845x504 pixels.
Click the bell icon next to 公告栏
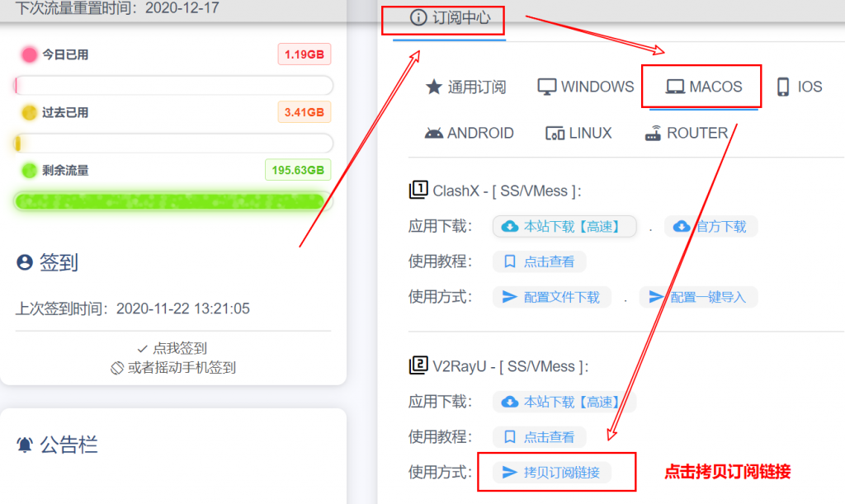click(x=23, y=444)
